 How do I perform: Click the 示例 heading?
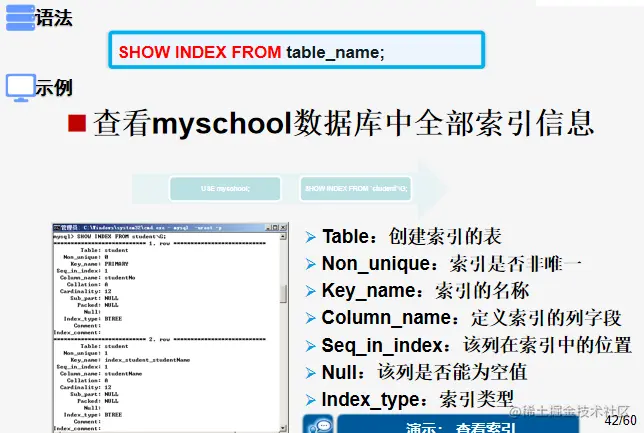click(x=54, y=88)
